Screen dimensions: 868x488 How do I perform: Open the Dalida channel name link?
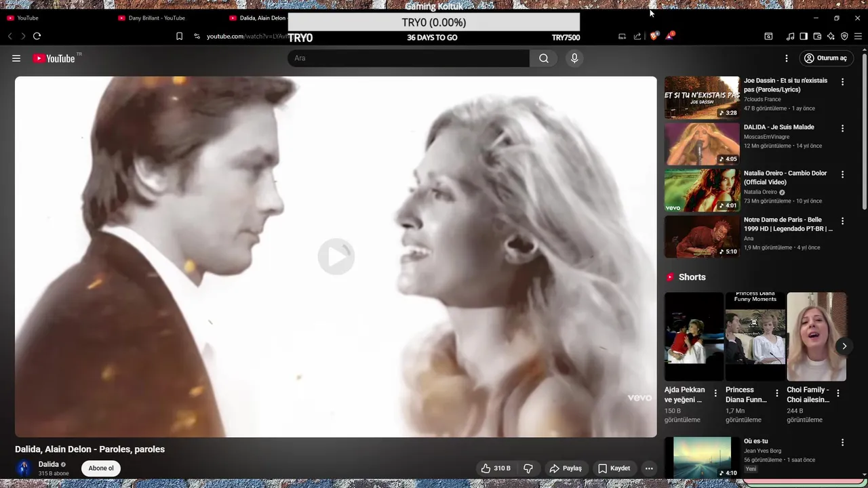point(48,464)
